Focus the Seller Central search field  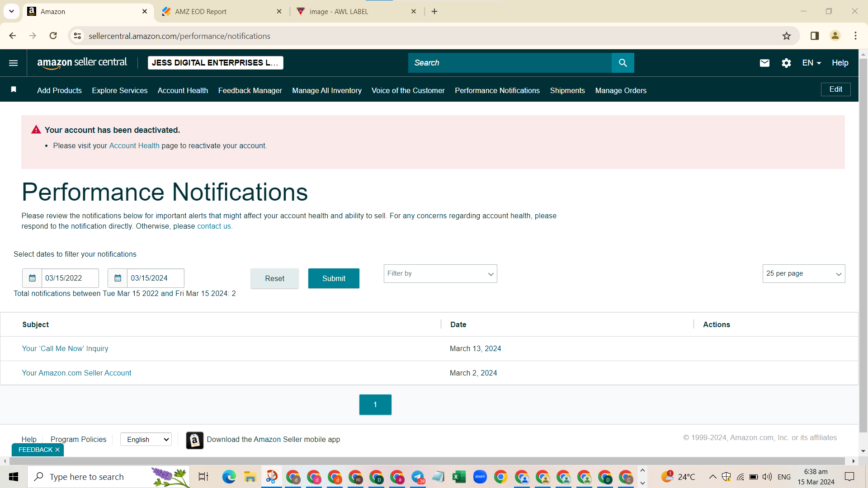[x=510, y=63]
